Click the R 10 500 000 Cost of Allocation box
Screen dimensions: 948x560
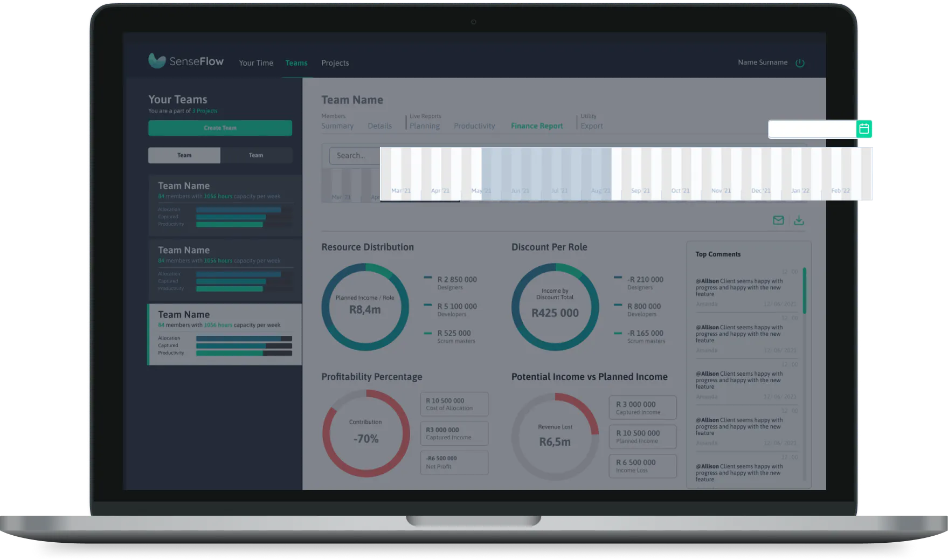(454, 404)
